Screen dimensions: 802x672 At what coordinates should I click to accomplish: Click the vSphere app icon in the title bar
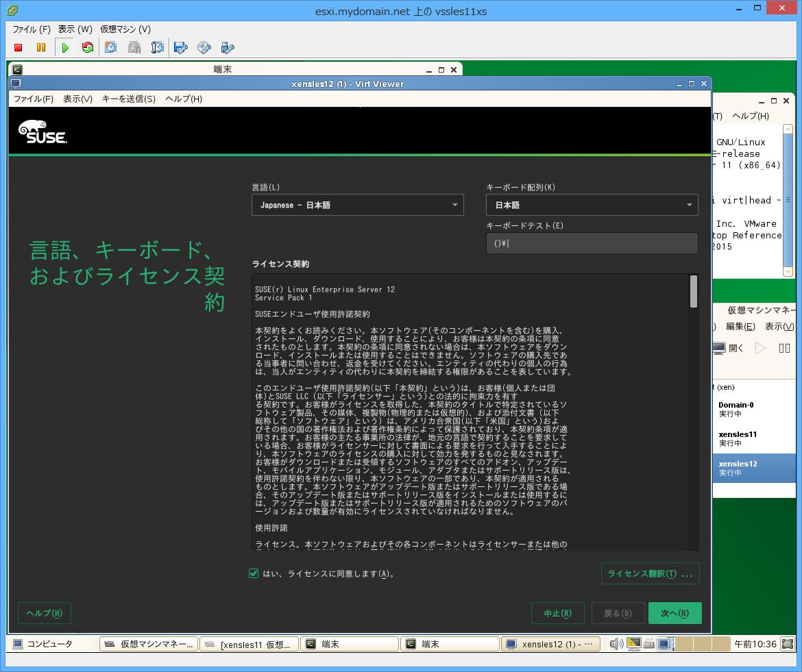tap(12, 10)
